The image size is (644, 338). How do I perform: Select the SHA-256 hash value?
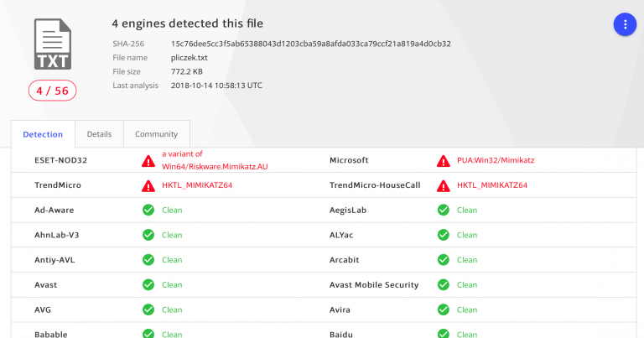pos(311,44)
